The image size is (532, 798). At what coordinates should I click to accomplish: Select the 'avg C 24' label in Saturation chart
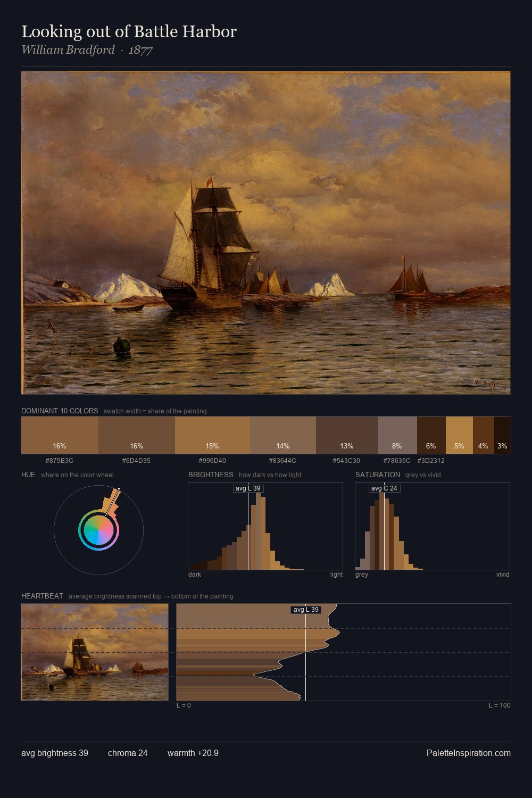pos(384,488)
